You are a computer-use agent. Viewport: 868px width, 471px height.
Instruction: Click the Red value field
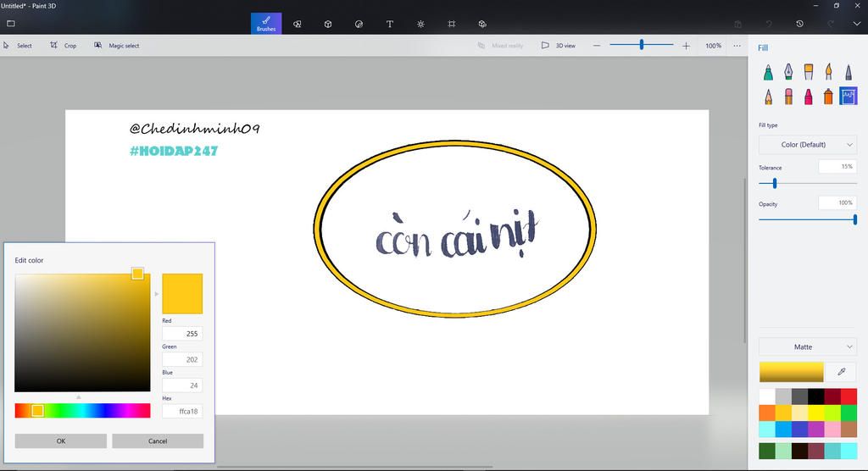tap(182, 334)
